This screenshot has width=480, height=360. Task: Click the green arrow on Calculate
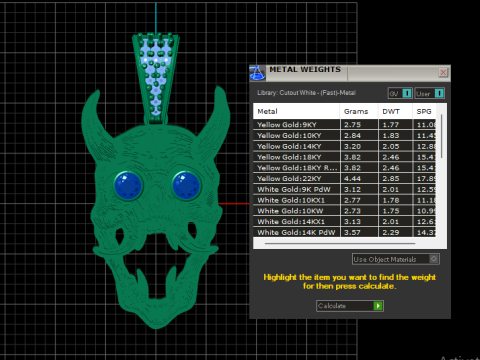(x=378, y=306)
